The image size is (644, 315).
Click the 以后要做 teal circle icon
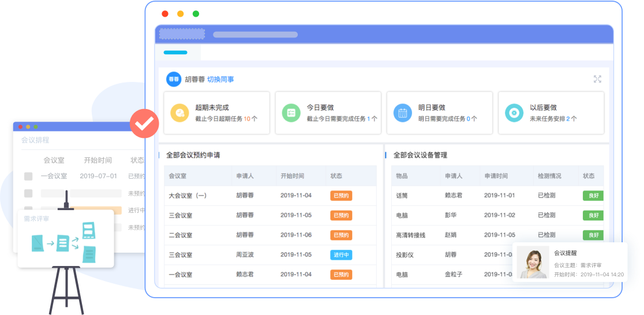[514, 113]
